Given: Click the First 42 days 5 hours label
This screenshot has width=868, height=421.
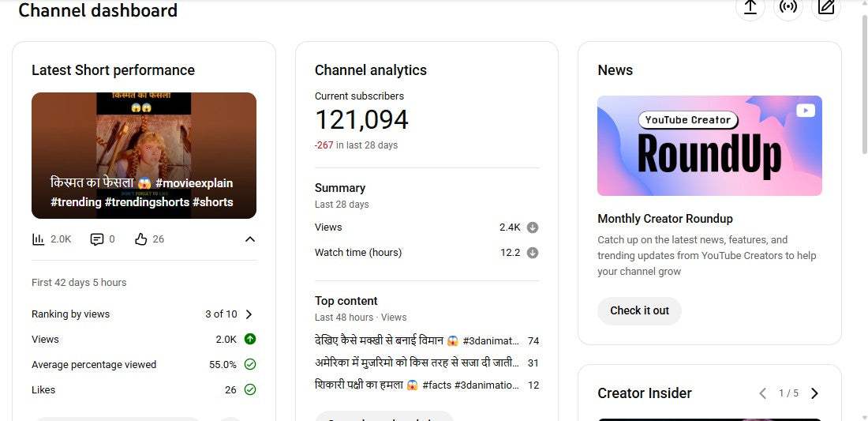Looking at the screenshot, I should click(79, 283).
